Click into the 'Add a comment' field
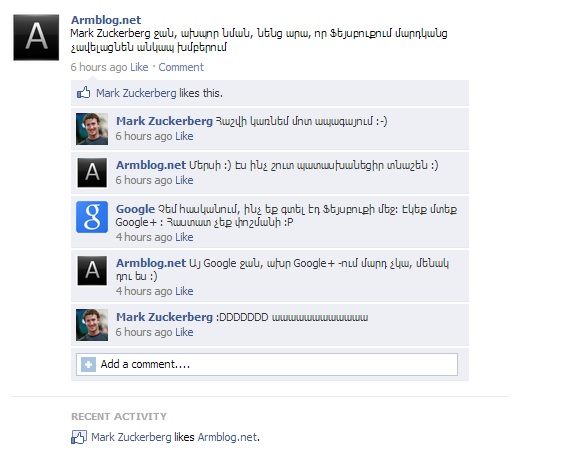The height and width of the screenshot is (472, 564). [267, 364]
